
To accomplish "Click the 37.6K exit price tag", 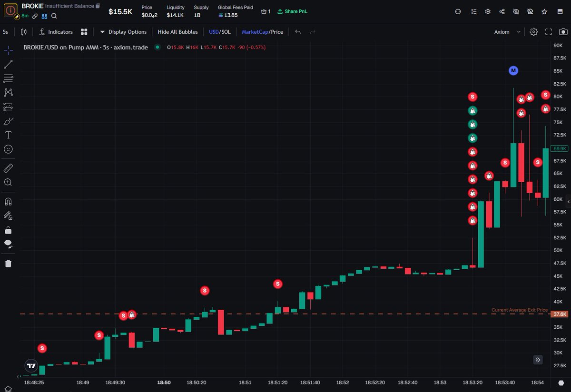I will (x=560, y=314).
